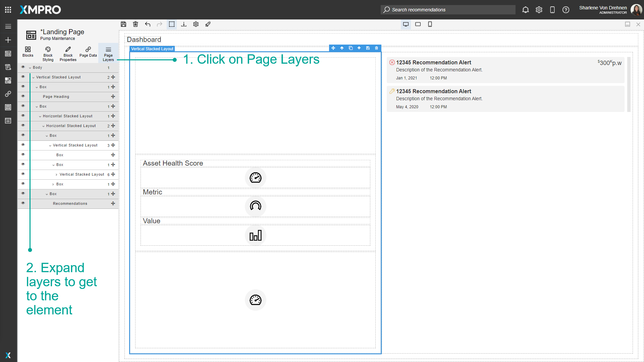Open Block Styling panel
Image resolution: width=644 pixels, height=362 pixels.
48,53
